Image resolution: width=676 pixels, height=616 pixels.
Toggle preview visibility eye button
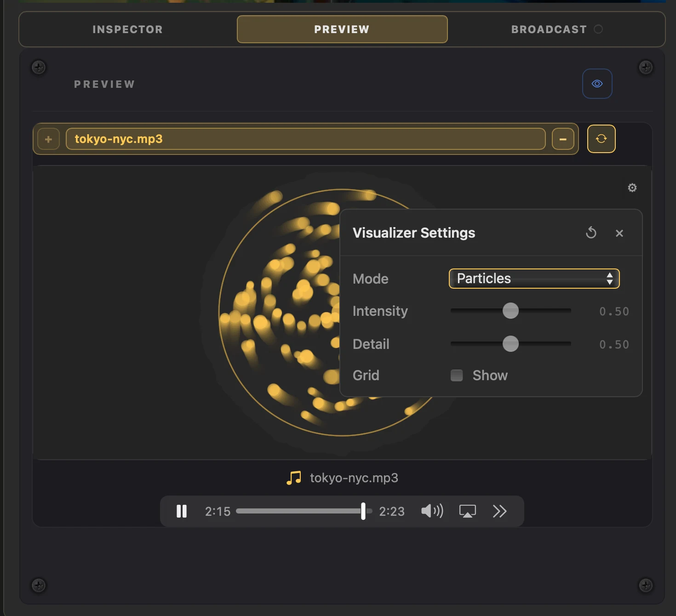[597, 84]
